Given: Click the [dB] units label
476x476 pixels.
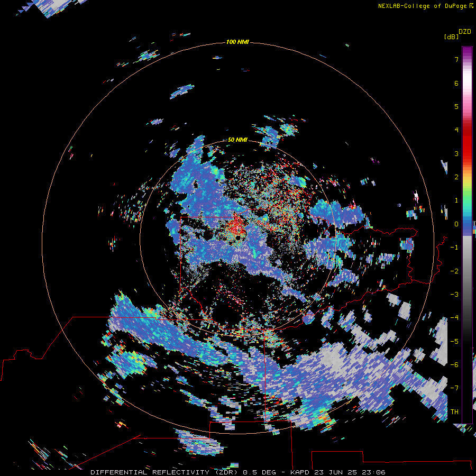Looking at the screenshot, I should [451, 36].
